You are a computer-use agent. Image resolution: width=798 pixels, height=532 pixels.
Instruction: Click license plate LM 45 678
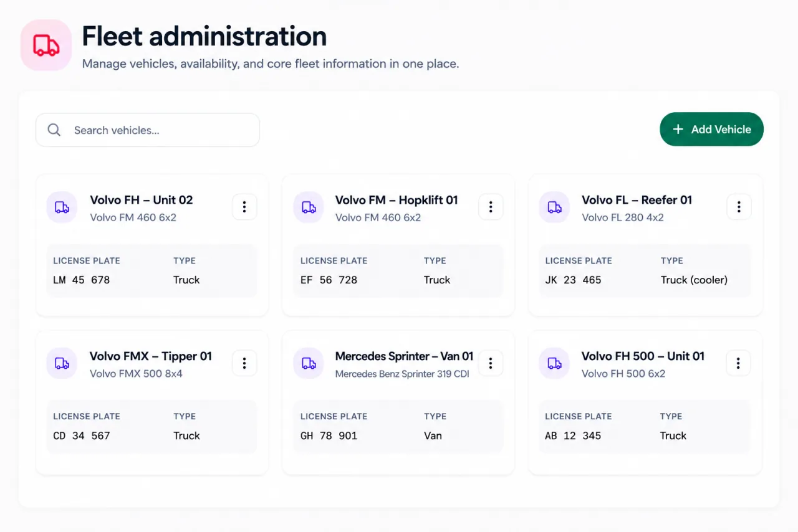(x=82, y=280)
